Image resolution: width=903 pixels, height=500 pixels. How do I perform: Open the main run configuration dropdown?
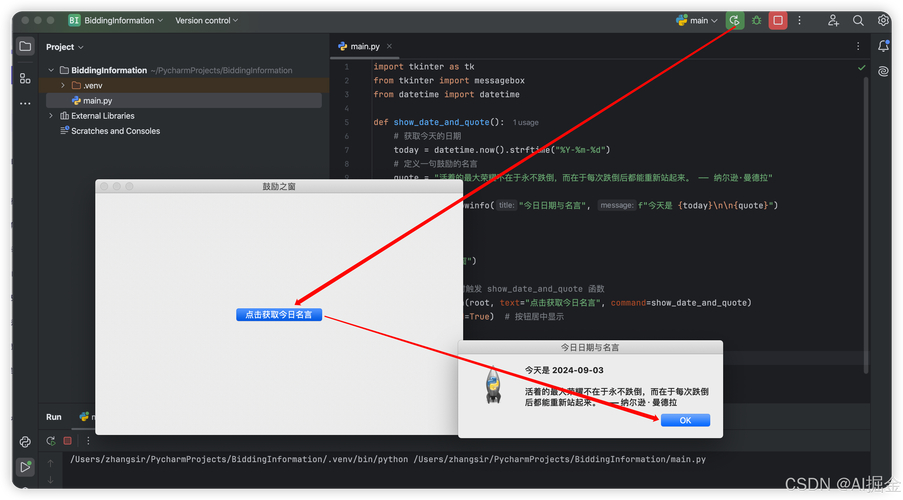coord(697,20)
